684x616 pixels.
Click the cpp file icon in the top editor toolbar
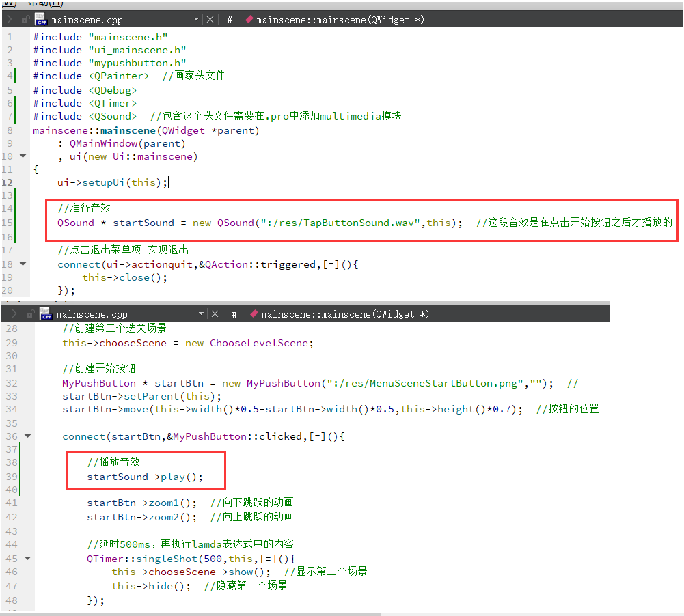tap(41, 20)
